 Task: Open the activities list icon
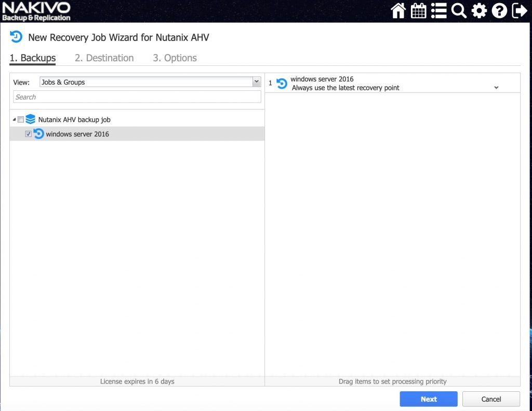click(438, 11)
